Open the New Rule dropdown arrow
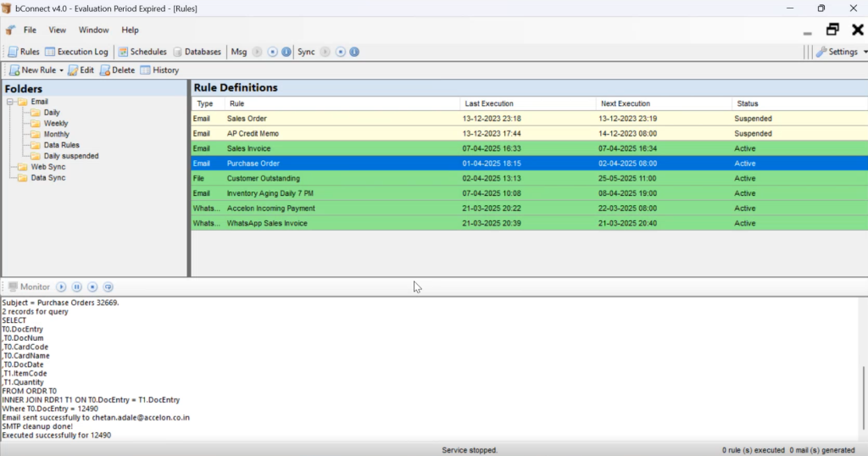 point(61,70)
